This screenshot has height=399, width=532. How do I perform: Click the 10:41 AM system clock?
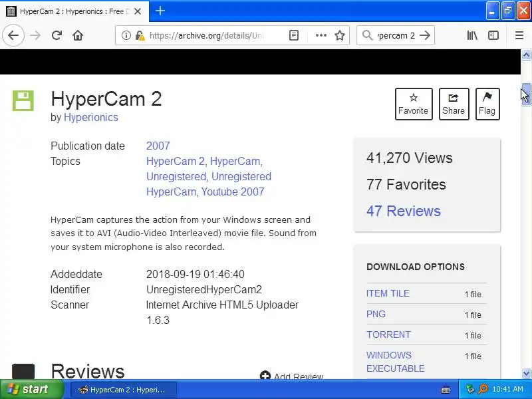(507, 389)
